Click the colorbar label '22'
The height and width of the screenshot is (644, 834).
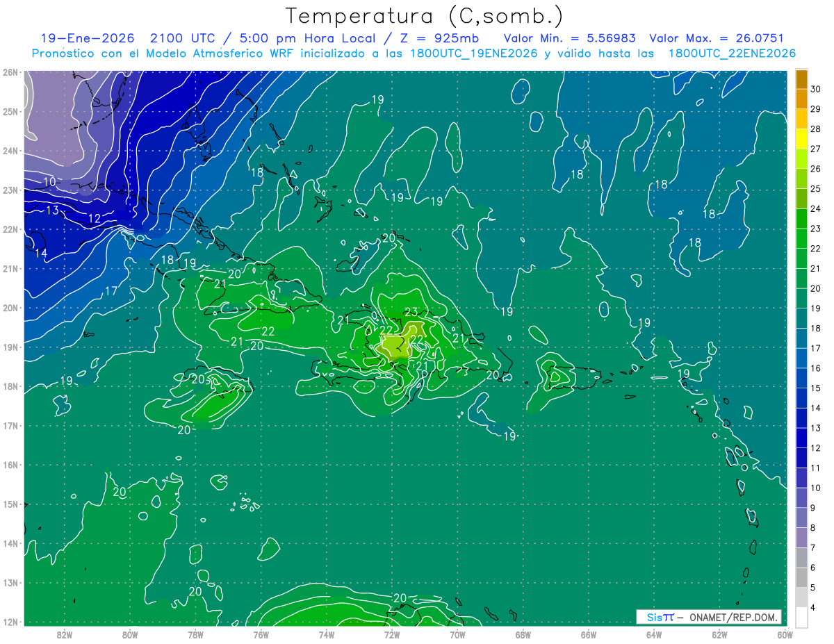tap(816, 249)
